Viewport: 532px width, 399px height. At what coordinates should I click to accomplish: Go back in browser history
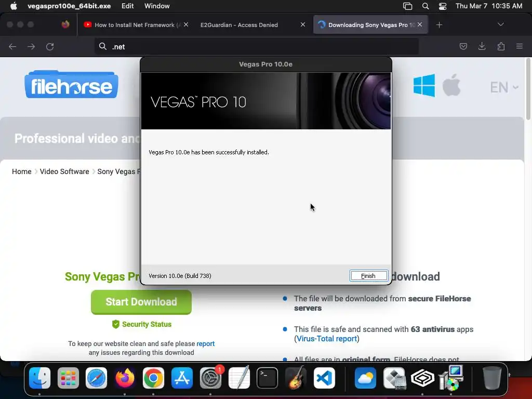pos(12,46)
